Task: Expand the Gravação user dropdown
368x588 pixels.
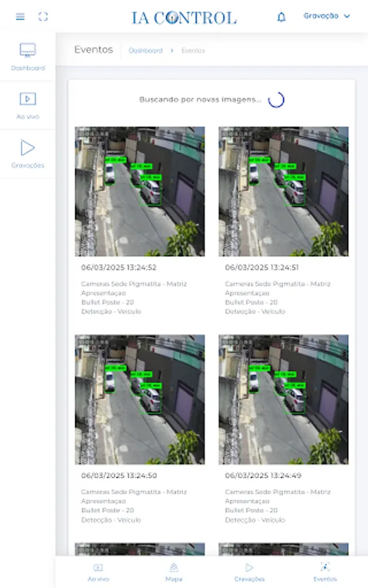Action: [x=326, y=16]
